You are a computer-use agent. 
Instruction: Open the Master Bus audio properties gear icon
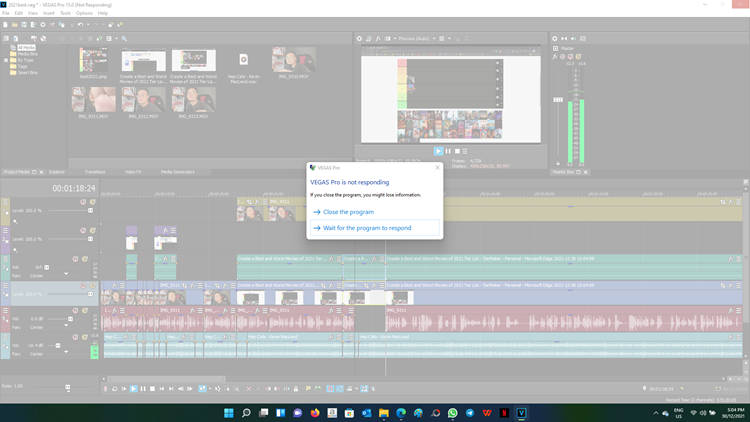point(555,39)
